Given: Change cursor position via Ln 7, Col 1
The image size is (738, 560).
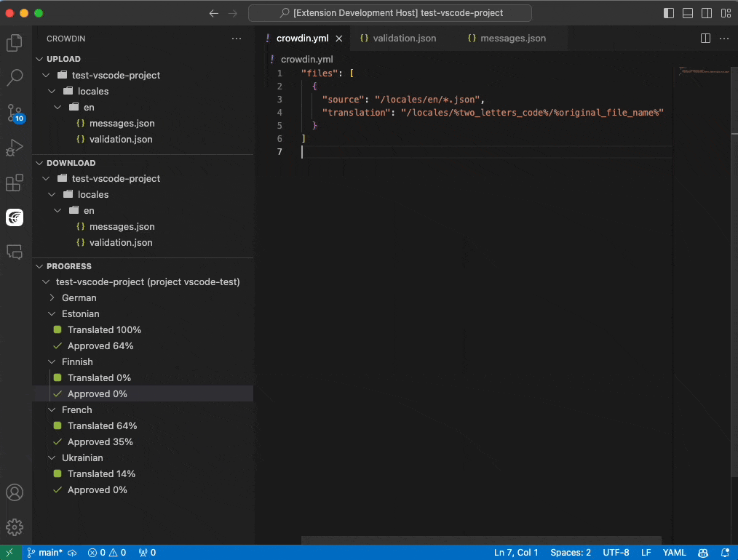Looking at the screenshot, I should (516, 553).
